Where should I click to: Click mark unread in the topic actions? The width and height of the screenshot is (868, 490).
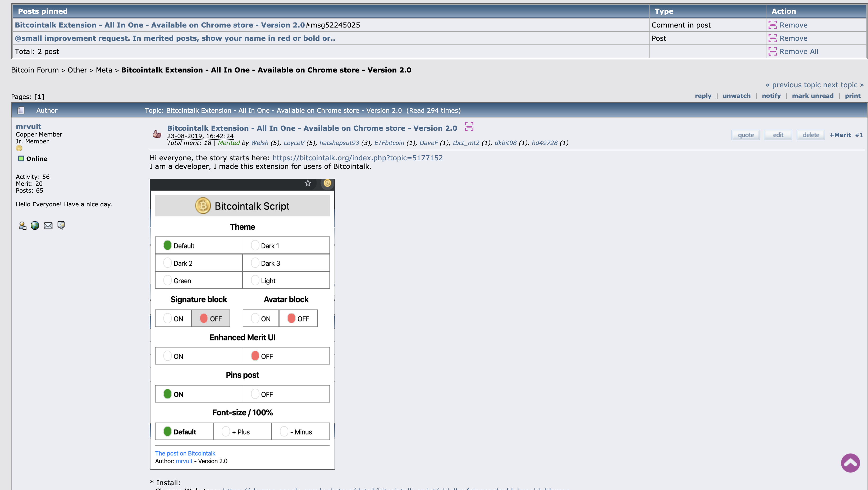tap(813, 96)
